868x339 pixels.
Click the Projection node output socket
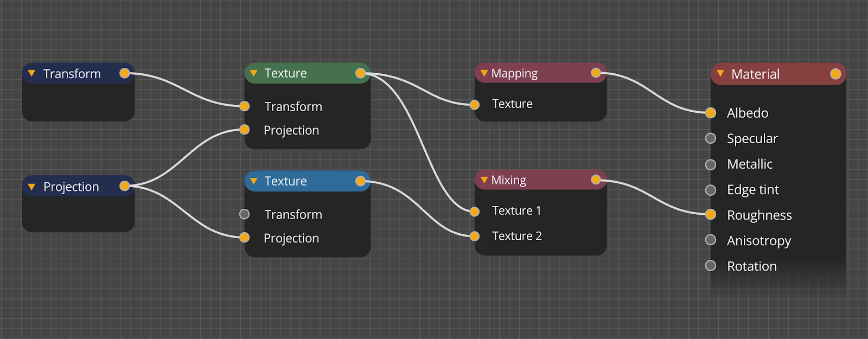(124, 186)
